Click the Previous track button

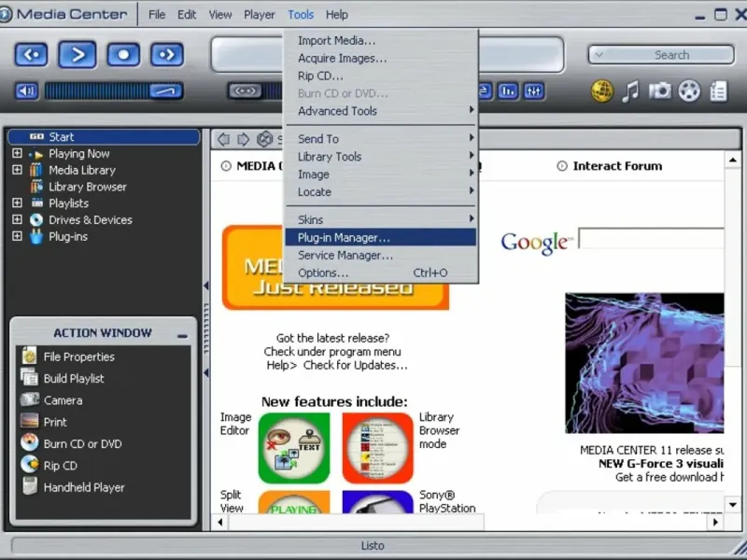(32, 55)
